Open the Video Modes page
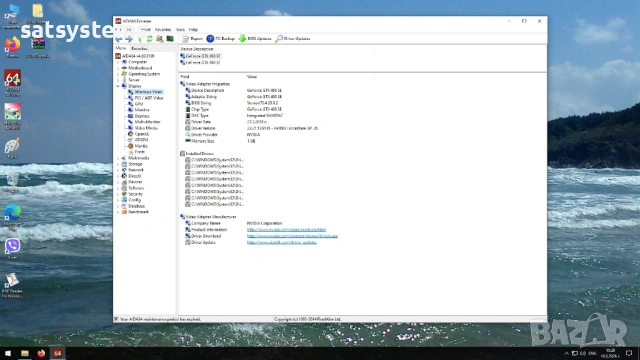The width and height of the screenshot is (640, 360). pos(143,128)
